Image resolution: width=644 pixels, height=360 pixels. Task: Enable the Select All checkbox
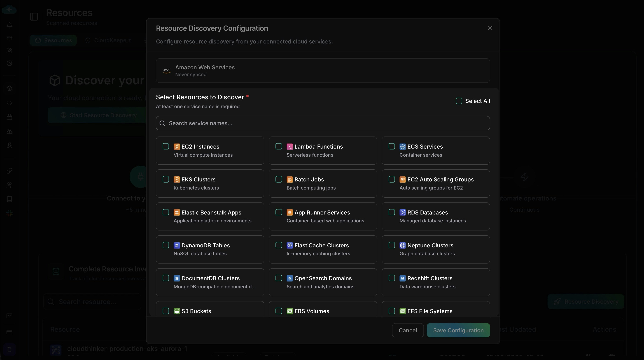coord(459,101)
